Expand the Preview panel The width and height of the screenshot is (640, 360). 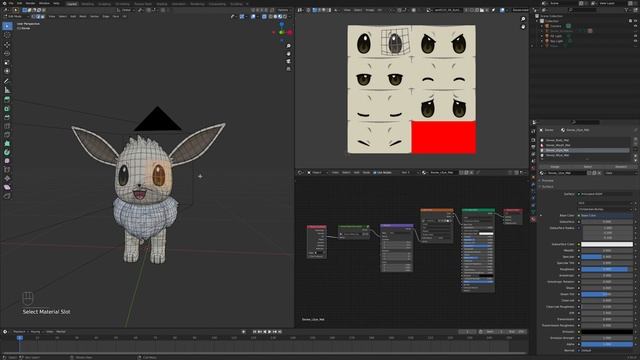tap(547, 180)
